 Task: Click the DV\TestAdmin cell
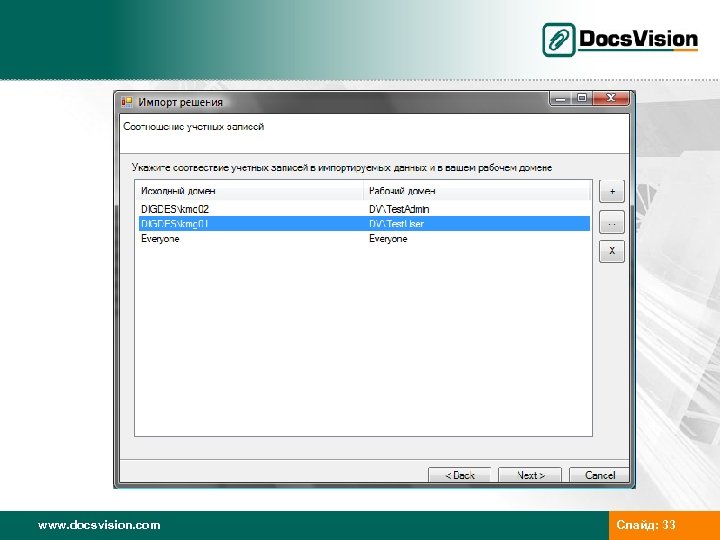coord(399,209)
